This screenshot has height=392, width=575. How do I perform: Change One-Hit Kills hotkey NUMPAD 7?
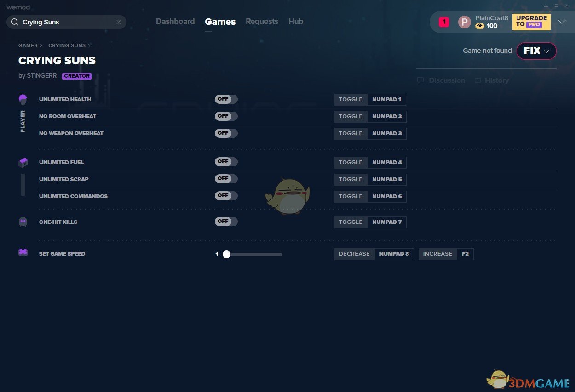(x=386, y=222)
